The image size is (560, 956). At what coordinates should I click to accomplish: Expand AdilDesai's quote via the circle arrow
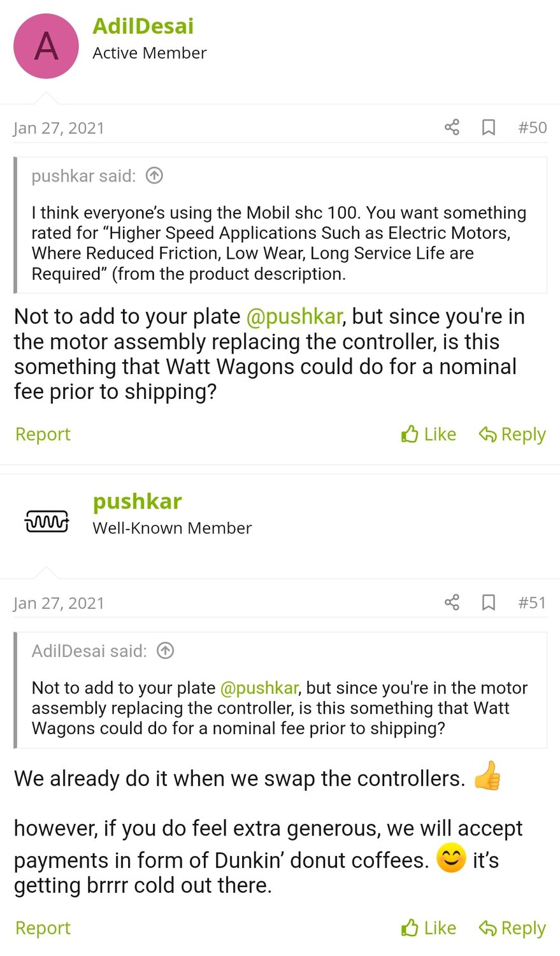pos(164,651)
